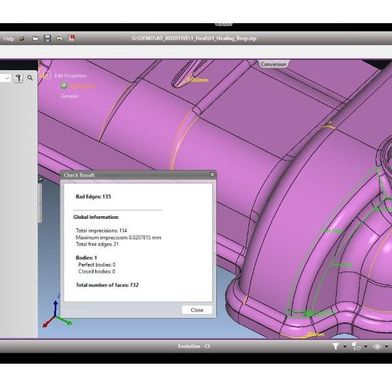Click the Global information heading
The width and height of the screenshot is (392, 392).
(96, 217)
